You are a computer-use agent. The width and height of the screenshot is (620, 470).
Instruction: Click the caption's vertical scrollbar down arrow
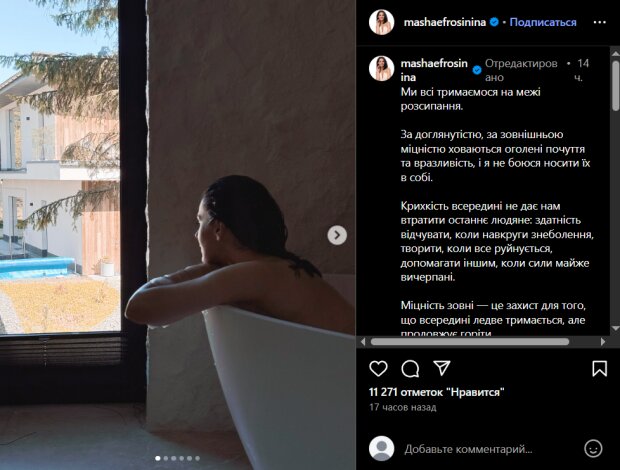coord(615,328)
